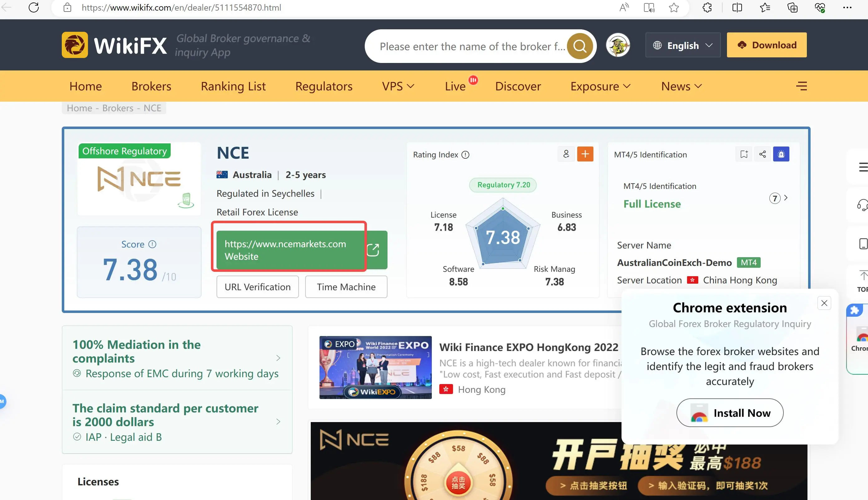Click the NCE broker logo
This screenshot has height=500, width=868.
[139, 179]
